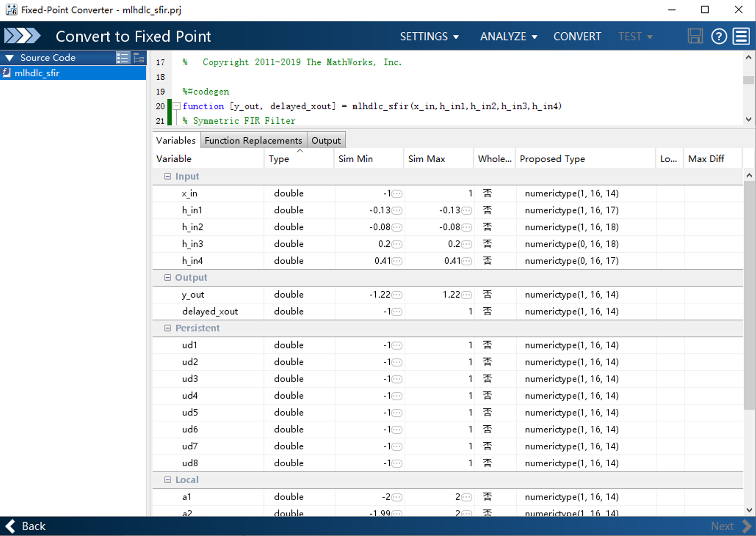The width and height of the screenshot is (756, 536).
Task: Collapse the Persistent variable group
Action: pyautogui.click(x=168, y=328)
